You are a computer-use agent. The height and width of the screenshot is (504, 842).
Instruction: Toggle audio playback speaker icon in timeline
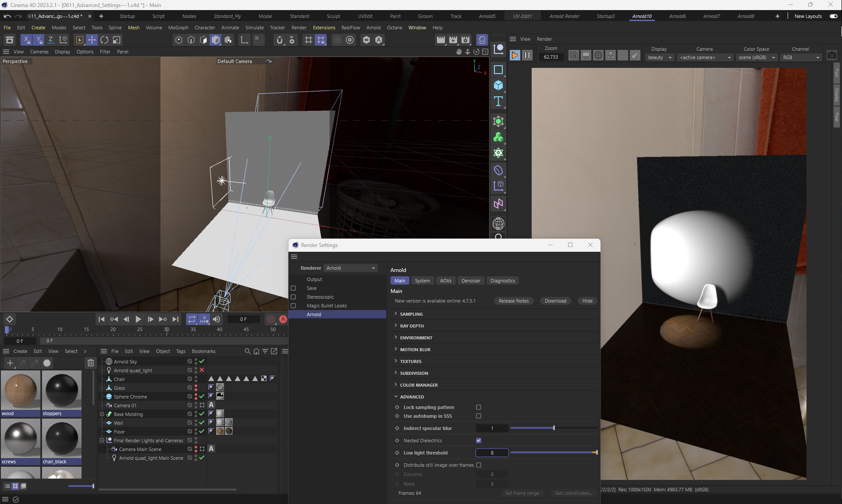point(217,319)
